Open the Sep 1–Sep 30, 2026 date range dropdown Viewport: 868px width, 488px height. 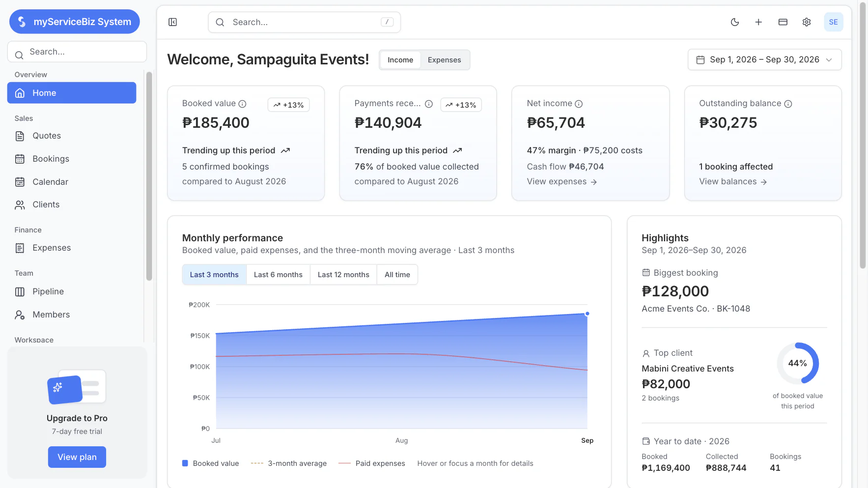pyautogui.click(x=765, y=59)
